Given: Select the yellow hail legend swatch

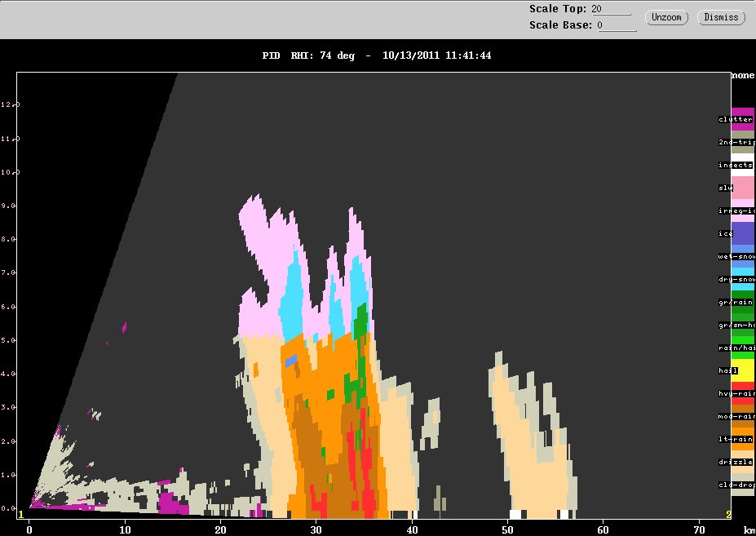Looking at the screenshot, I should pos(743,370).
